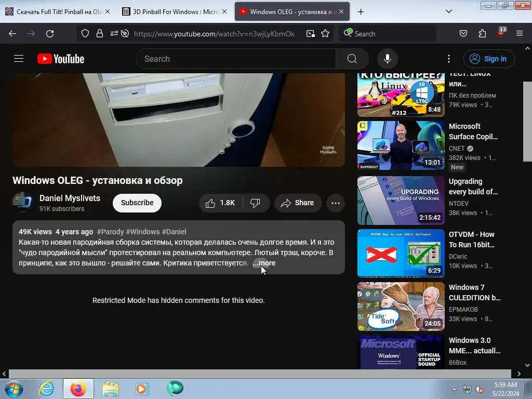Expand the description with ...more

(x=264, y=263)
